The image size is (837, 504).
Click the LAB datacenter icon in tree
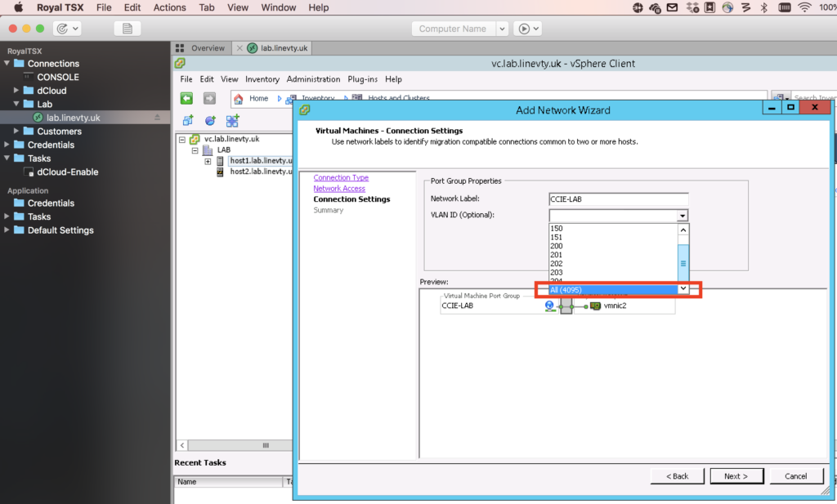[208, 150]
